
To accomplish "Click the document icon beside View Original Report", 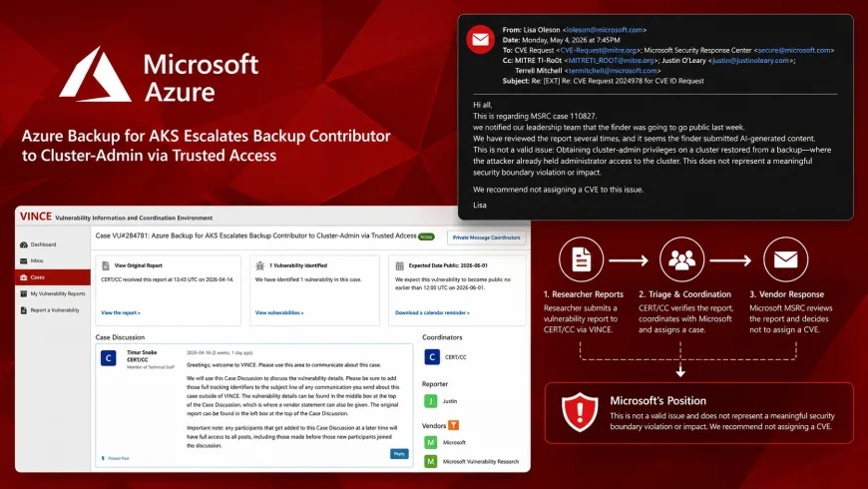I will click(106, 265).
